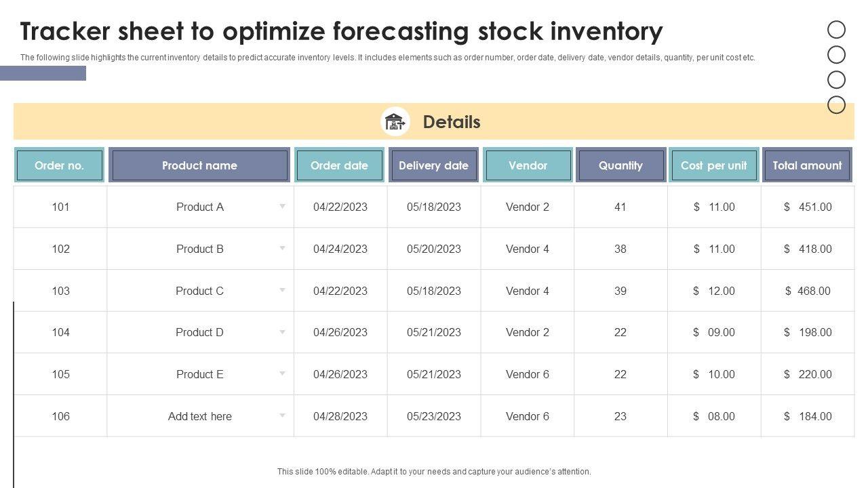Click the 'Cost per unit' teal header
The height and width of the screenshot is (488, 868).
(713, 165)
